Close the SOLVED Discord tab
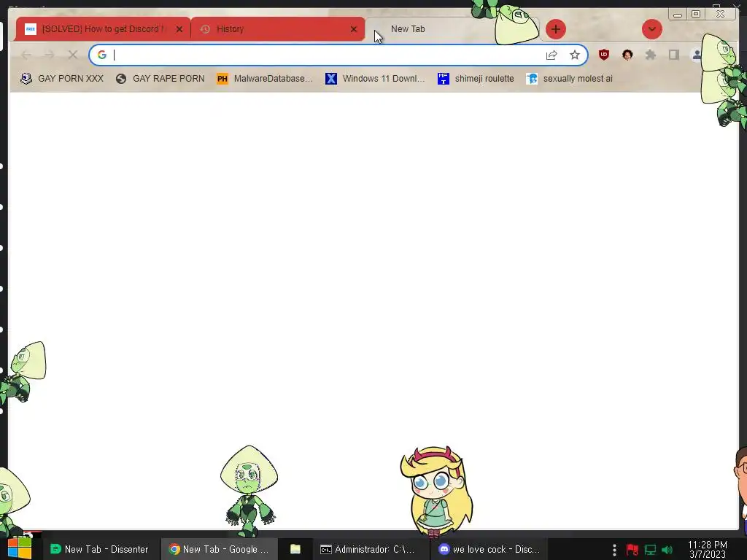747x560 pixels. (x=179, y=29)
